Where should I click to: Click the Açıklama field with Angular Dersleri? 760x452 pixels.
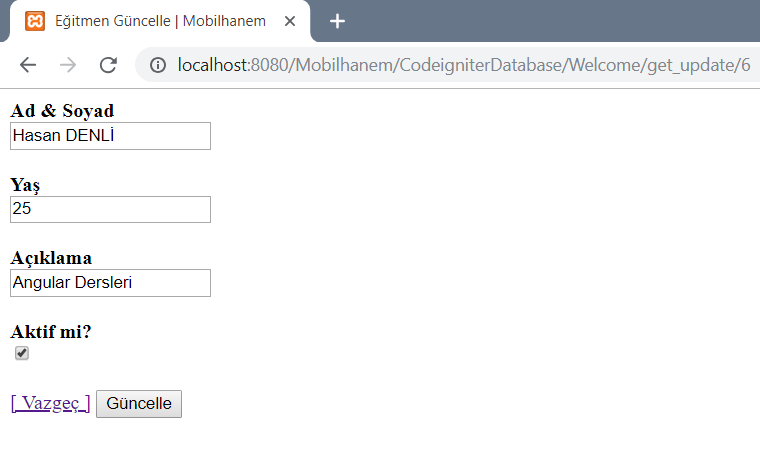(111, 283)
